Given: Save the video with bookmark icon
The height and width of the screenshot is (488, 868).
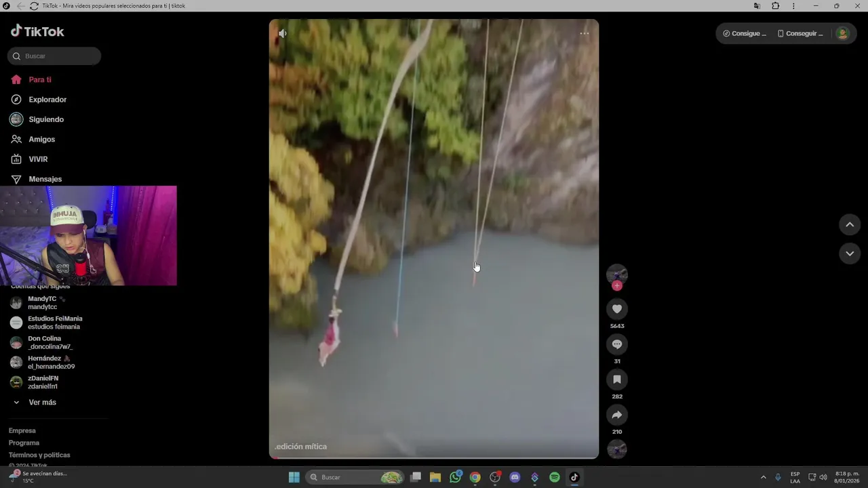Looking at the screenshot, I should pos(617,380).
